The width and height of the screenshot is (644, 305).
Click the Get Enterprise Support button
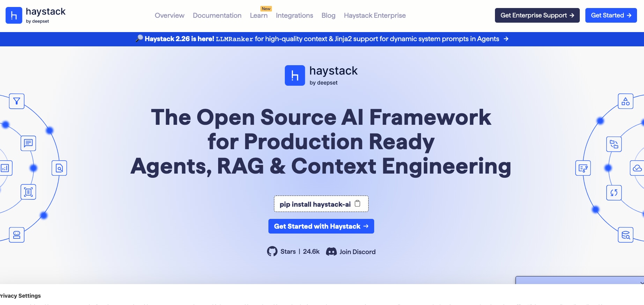pyautogui.click(x=537, y=15)
